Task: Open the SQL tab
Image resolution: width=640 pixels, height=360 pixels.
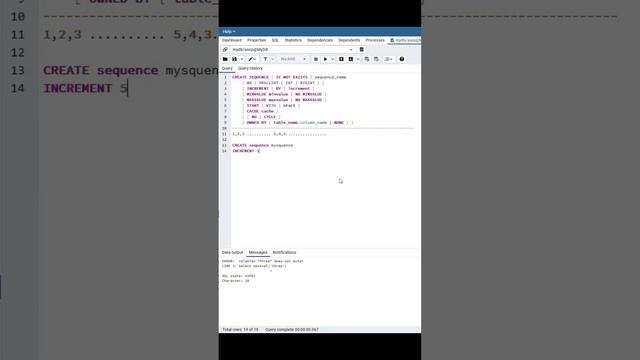Action: pyautogui.click(x=275, y=40)
